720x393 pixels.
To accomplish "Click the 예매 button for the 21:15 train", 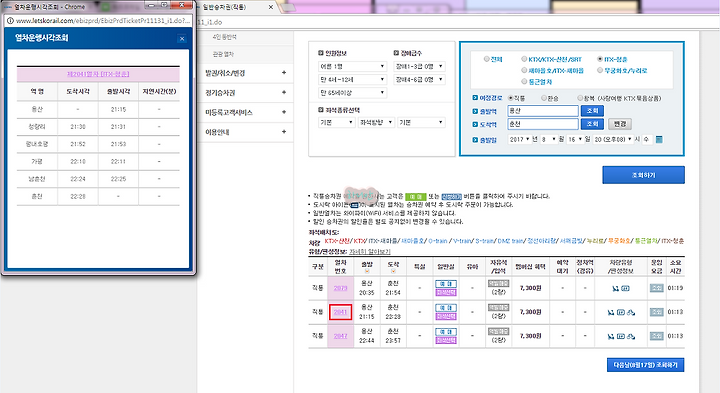I will 446,308.
